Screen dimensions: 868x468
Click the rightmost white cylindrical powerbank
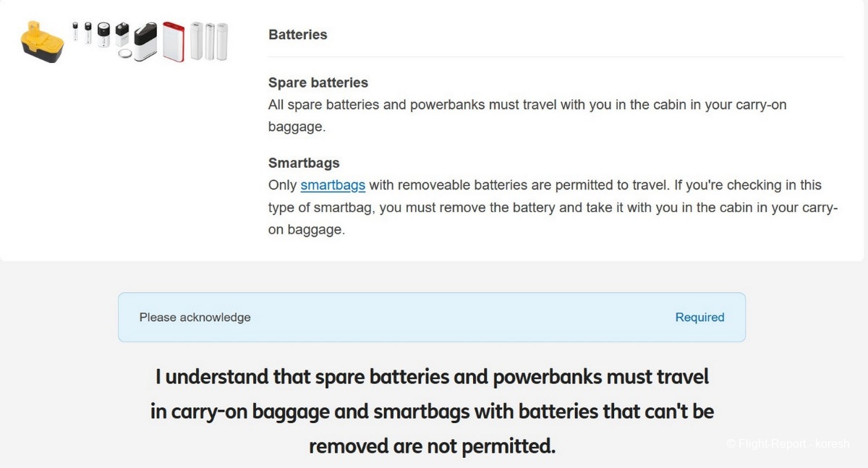tap(222, 41)
